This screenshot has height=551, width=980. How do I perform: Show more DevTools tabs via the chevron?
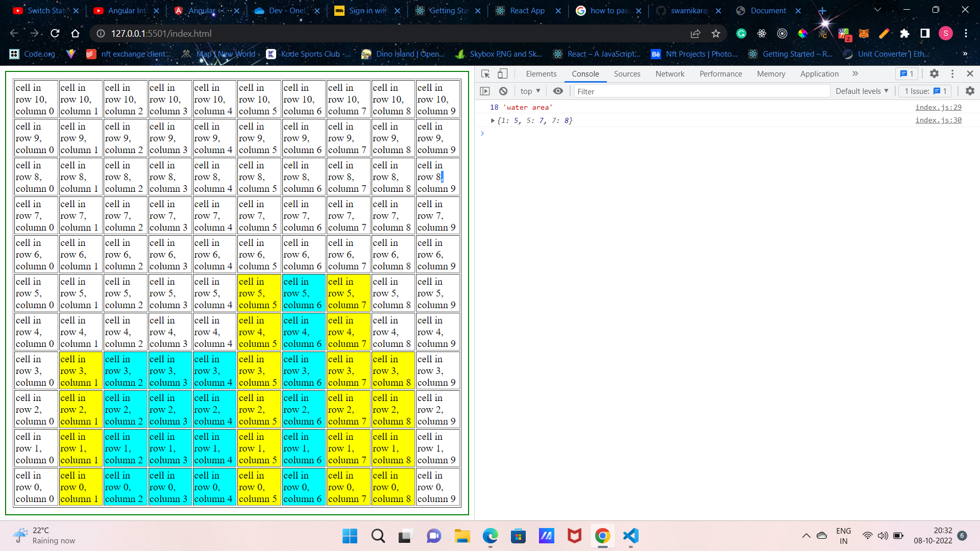(855, 74)
